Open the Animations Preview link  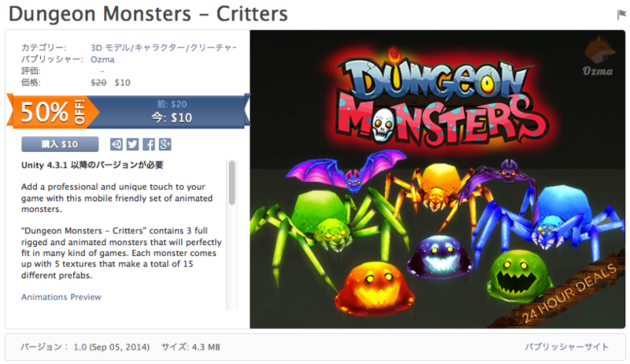61,297
